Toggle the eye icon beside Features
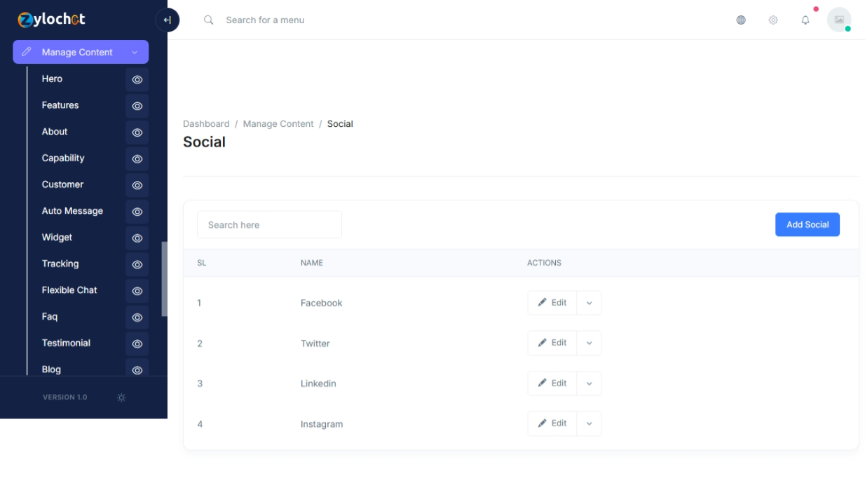Image resolution: width=865 pixels, height=504 pixels. [137, 106]
